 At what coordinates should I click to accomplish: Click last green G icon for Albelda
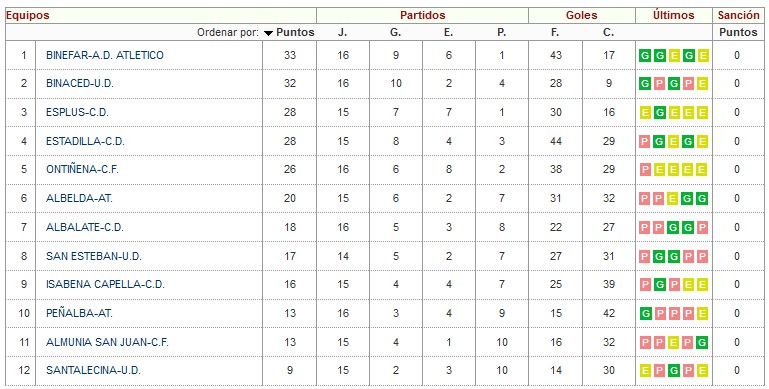point(702,199)
